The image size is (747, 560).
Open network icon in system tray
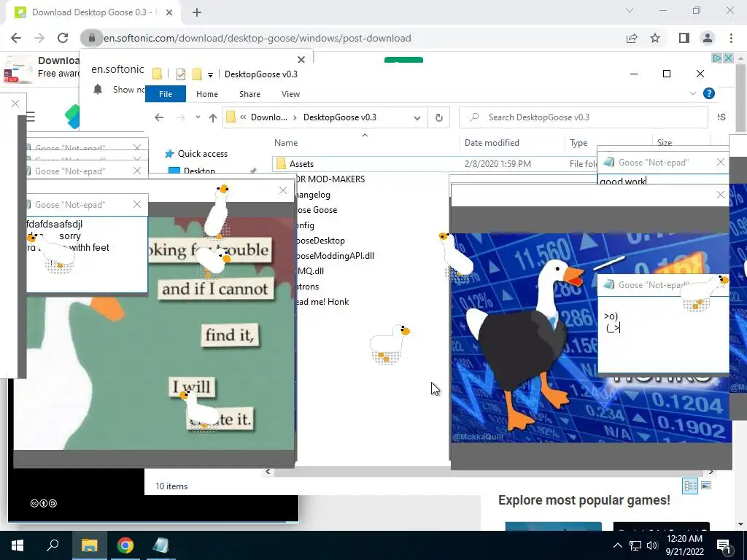(635, 545)
